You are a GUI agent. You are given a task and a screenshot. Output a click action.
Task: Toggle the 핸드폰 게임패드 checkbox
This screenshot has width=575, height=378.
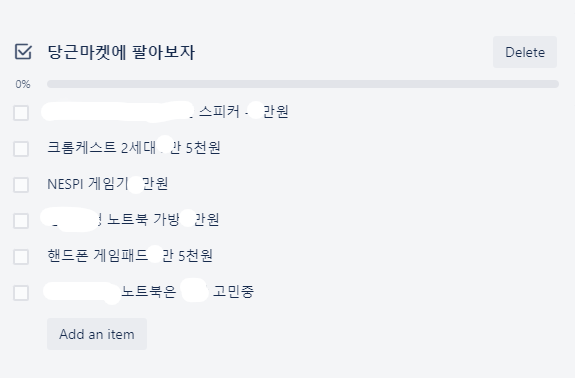coord(21,257)
